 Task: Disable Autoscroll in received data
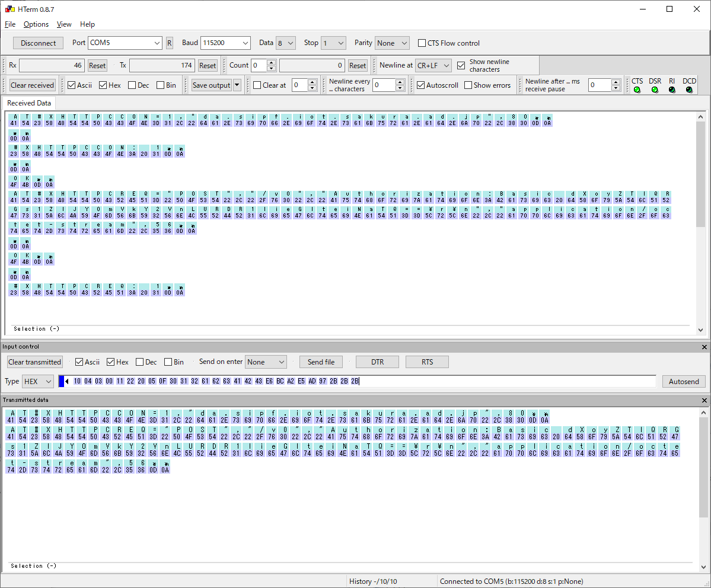pyautogui.click(x=420, y=85)
